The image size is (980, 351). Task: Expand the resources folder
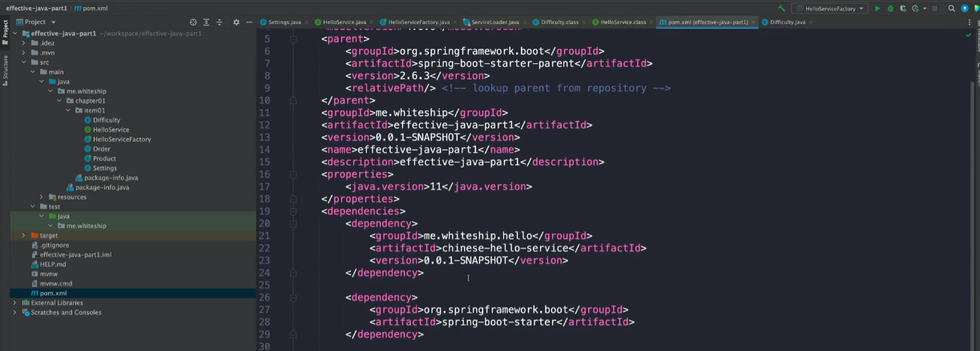point(42,197)
